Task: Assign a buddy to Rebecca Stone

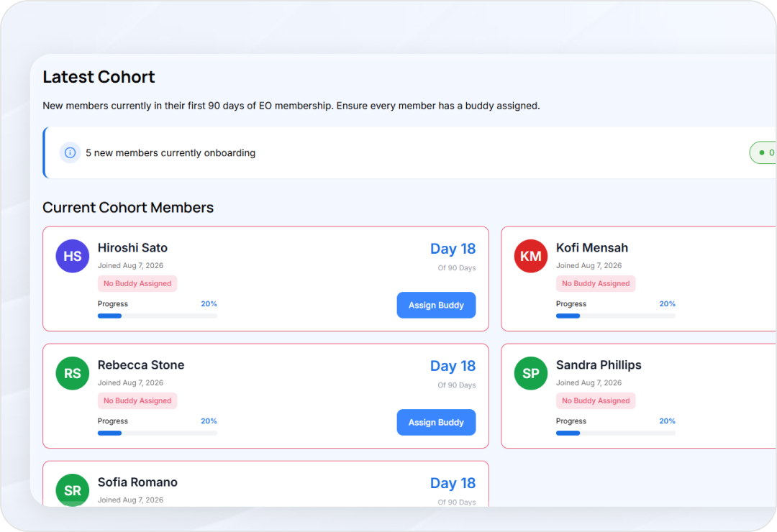Action: point(436,422)
